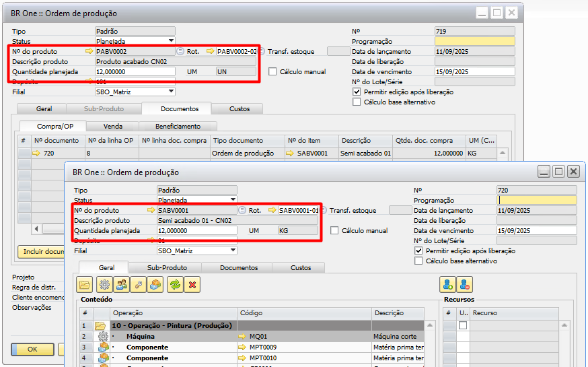Toggle Cálculo manual in order 720

pos(335,231)
